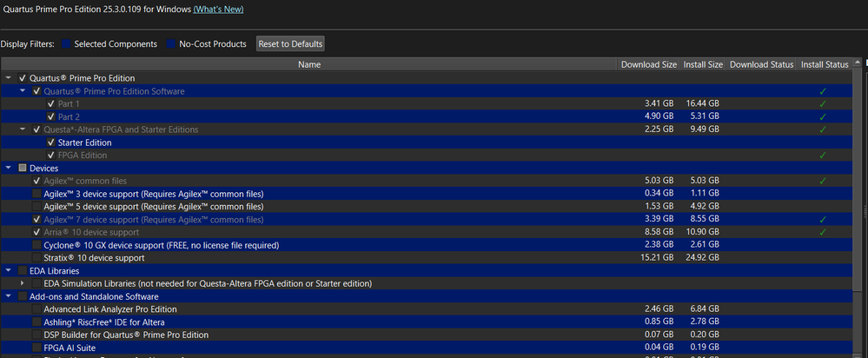868x358 pixels.
Task: Select the Part 1 install size 16.44 GB
Action: click(x=701, y=104)
